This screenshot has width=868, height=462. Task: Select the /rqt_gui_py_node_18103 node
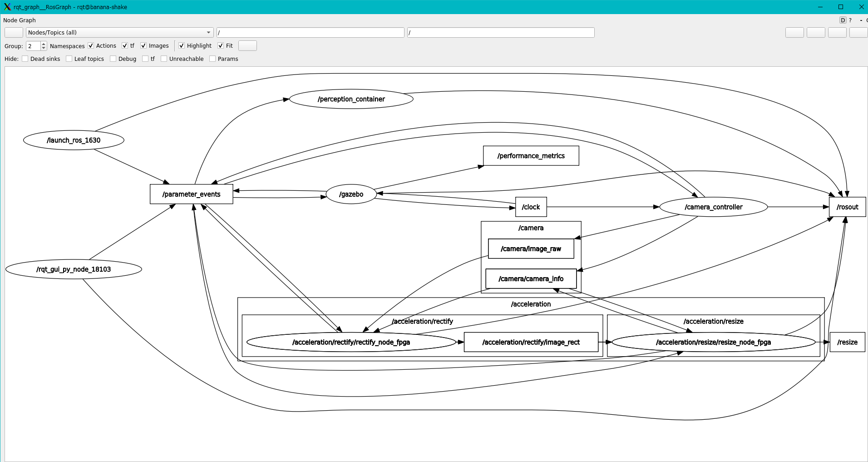74,269
